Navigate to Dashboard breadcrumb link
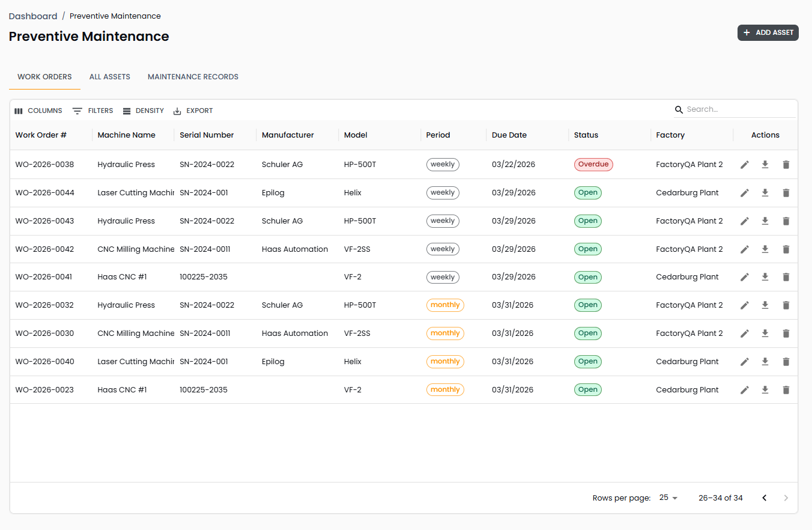The image size is (812, 530). (x=33, y=16)
